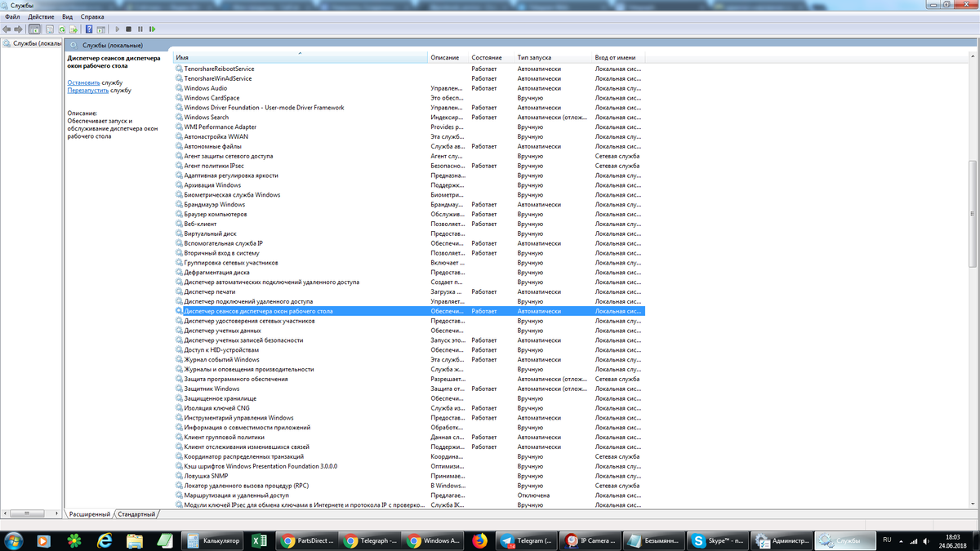Select the Windows CardSpace service
The width and height of the screenshot is (980, 551).
tap(409, 98)
